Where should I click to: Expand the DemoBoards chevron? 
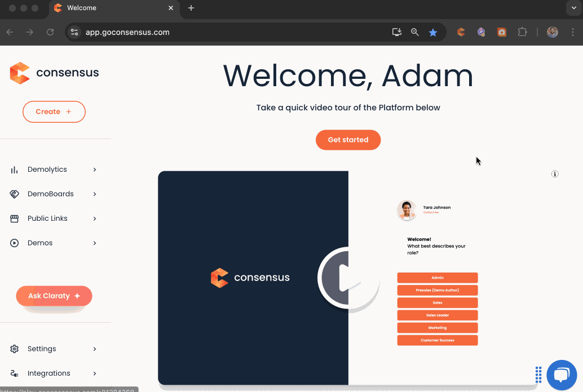pos(95,194)
